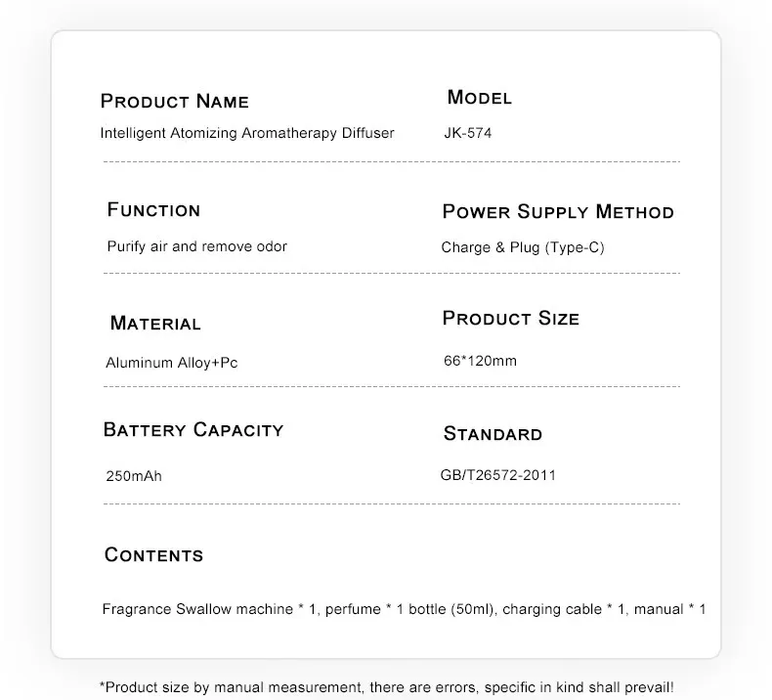Click the Material heading

155,324
